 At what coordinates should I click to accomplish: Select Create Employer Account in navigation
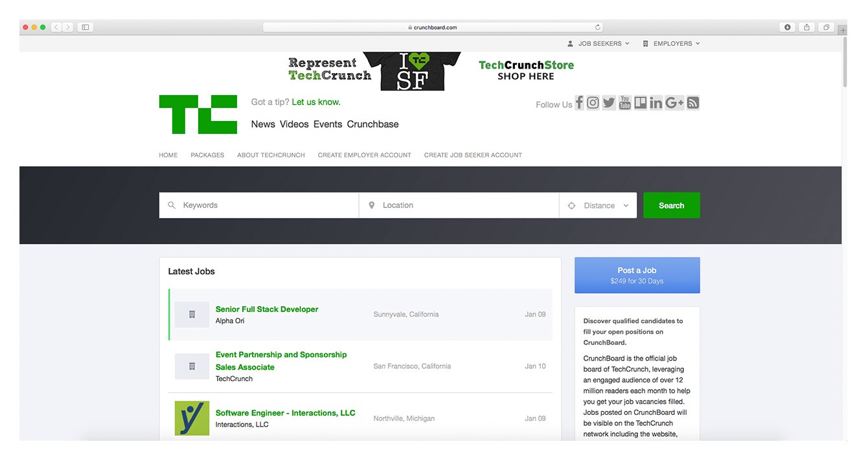pyautogui.click(x=365, y=155)
